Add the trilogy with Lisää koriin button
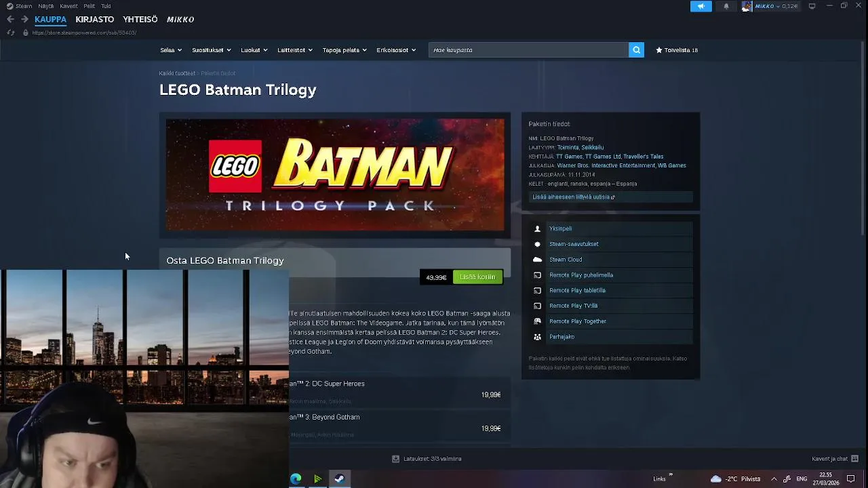 click(x=477, y=277)
